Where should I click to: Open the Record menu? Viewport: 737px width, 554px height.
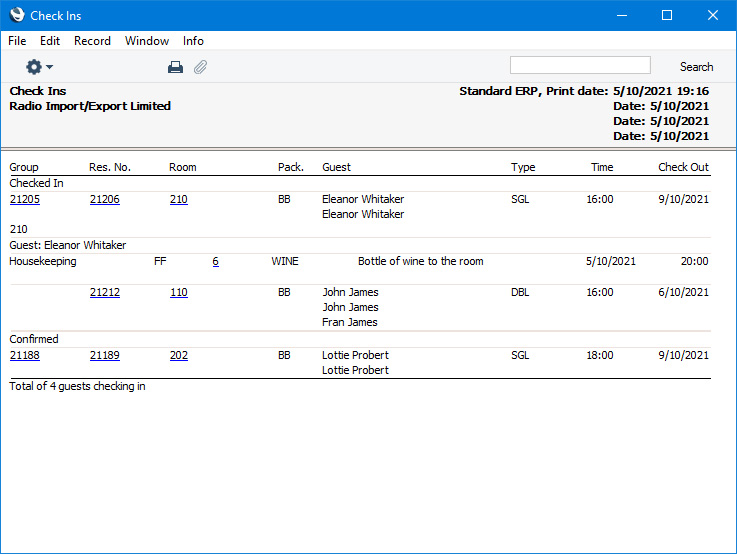click(92, 41)
